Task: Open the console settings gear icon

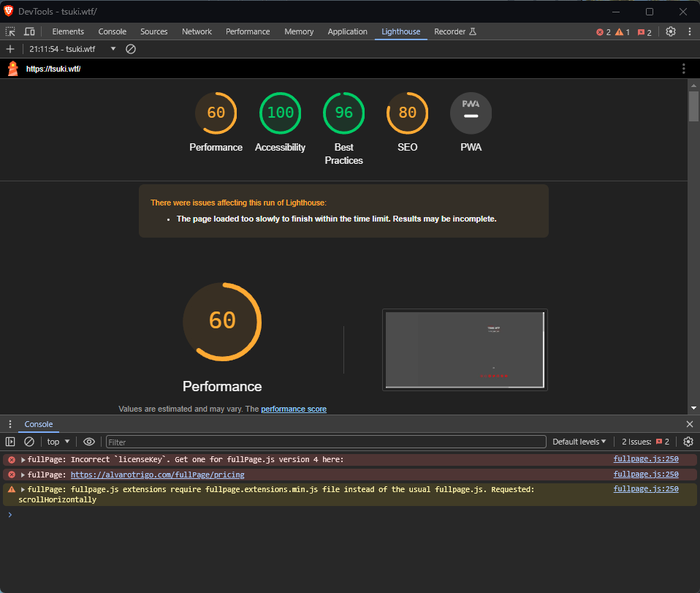Action: pos(688,442)
